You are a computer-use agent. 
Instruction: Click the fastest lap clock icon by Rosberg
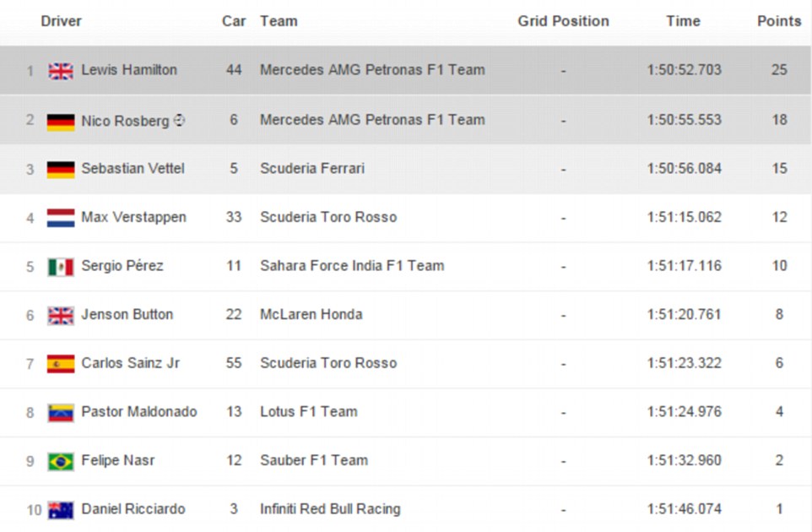coord(179,120)
